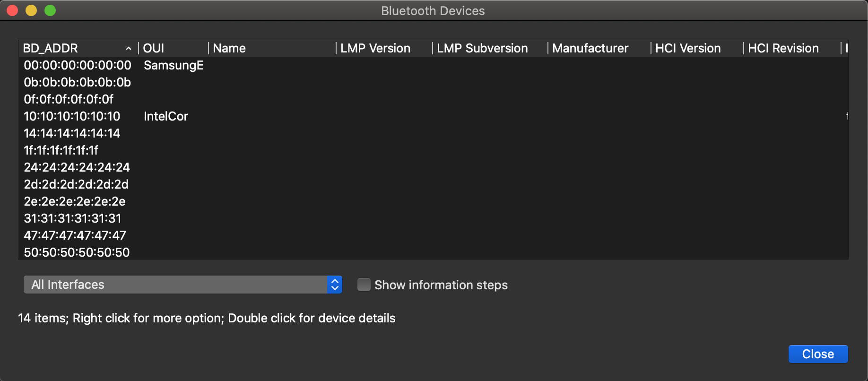Click the red window close button
The width and height of the screenshot is (868, 381).
(13, 10)
